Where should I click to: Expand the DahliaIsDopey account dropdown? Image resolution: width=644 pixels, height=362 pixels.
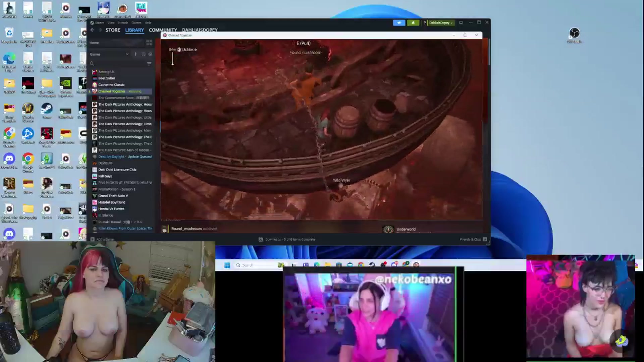pyautogui.click(x=441, y=23)
